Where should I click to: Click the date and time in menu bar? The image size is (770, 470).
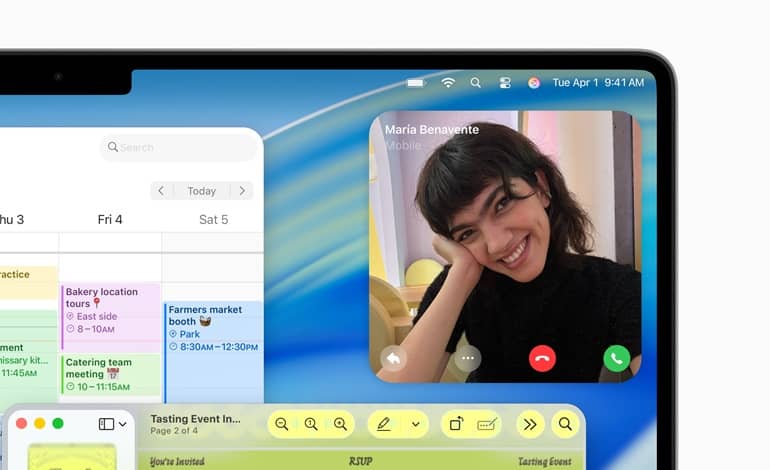pos(598,83)
